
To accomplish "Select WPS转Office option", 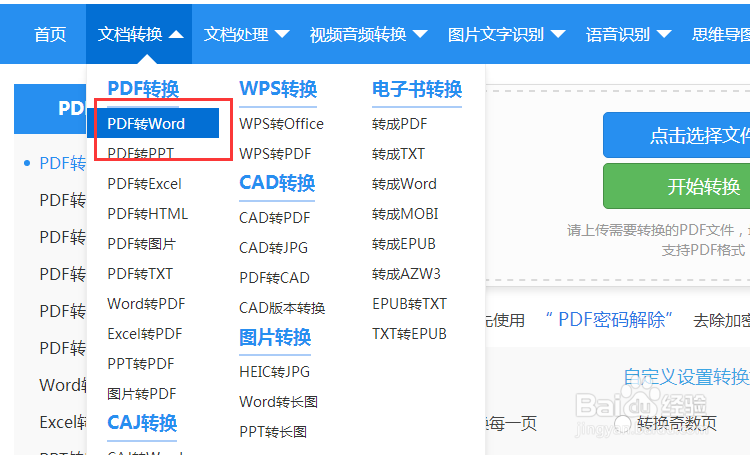I will pyautogui.click(x=281, y=124).
